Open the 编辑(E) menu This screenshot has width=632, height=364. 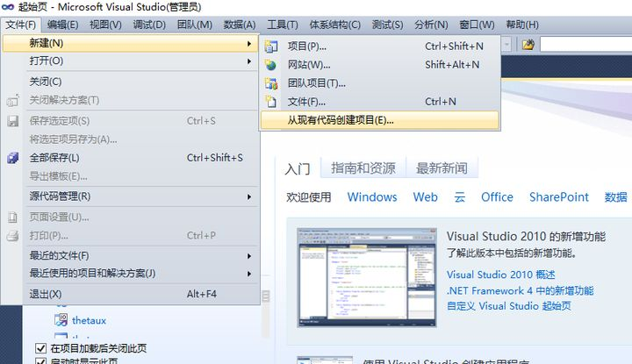pos(62,25)
